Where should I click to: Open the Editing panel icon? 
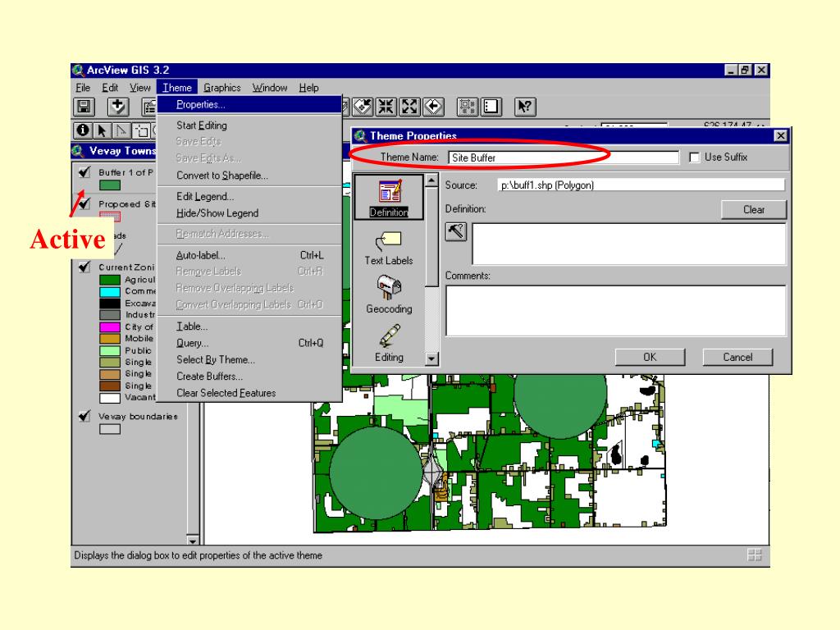click(390, 343)
